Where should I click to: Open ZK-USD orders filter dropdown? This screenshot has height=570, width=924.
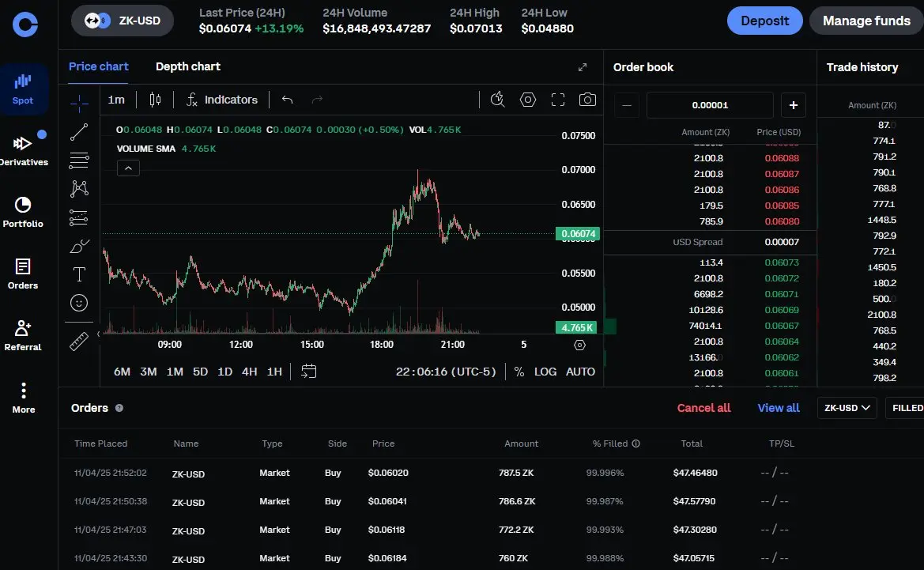coord(847,408)
